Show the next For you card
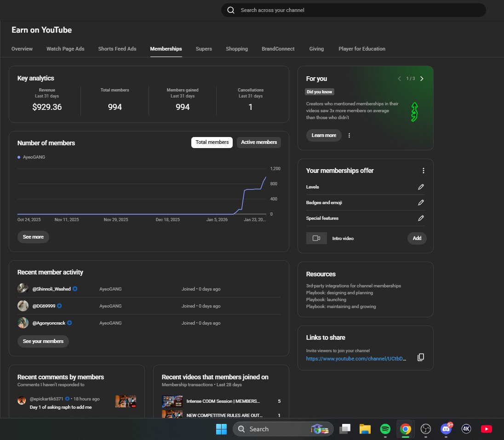The height and width of the screenshot is (440, 504). (x=422, y=79)
